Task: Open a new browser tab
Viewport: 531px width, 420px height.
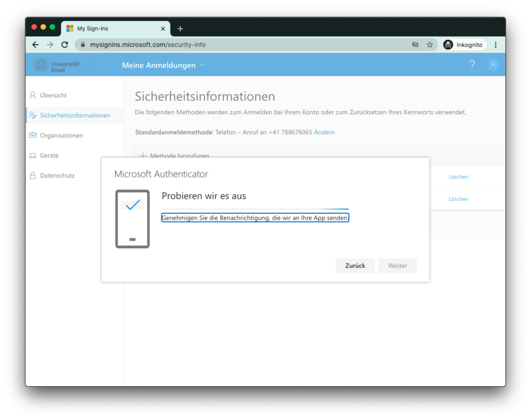Action: click(180, 29)
